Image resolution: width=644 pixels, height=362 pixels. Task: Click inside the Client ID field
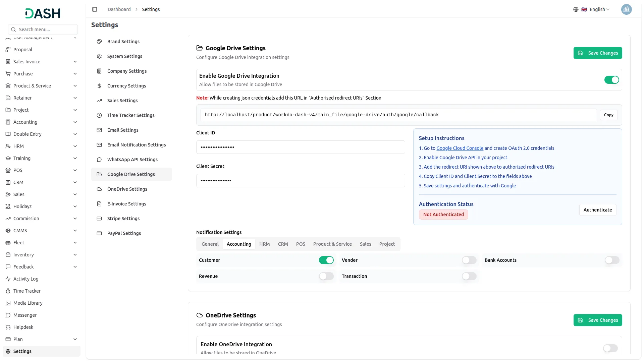(301, 147)
